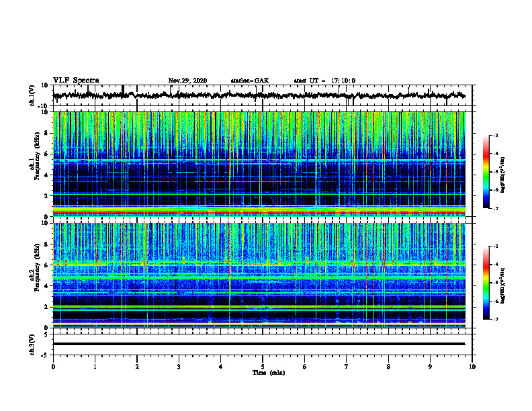Viewport: 532px width, 411px height.
Task: Click time axis tick label "0"
Action: 53,367
